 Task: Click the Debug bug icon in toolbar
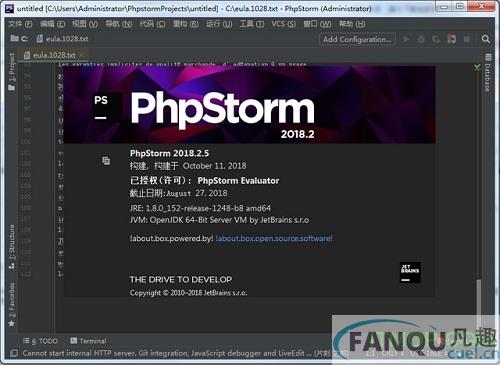tap(421, 39)
